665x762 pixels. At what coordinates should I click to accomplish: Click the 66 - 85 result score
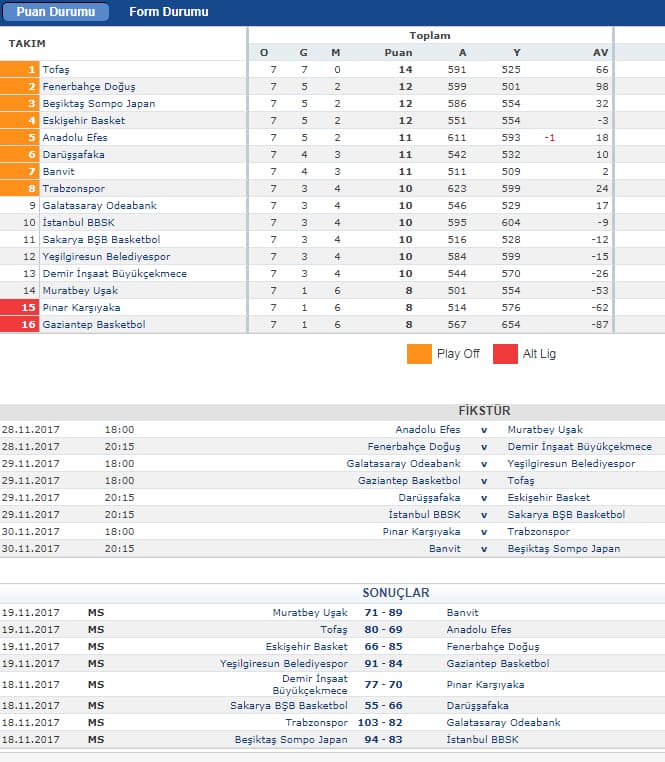pyautogui.click(x=384, y=646)
